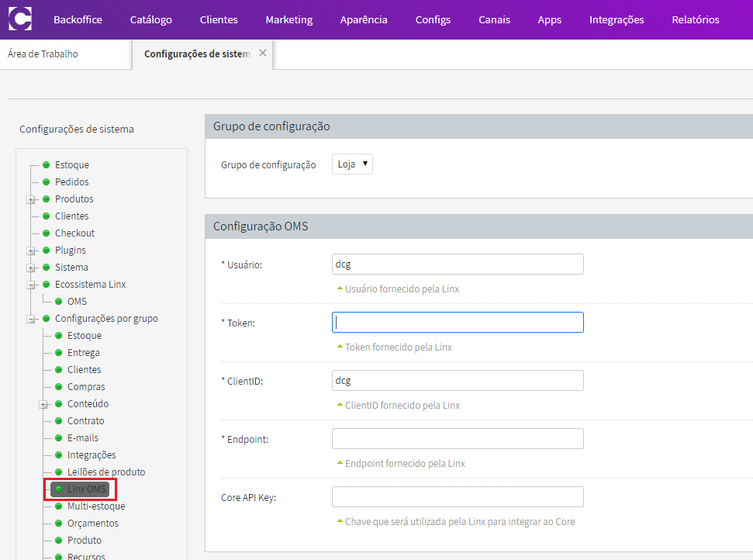Select Leilões de produto tree item
The height and width of the screenshot is (560, 753).
(106, 472)
